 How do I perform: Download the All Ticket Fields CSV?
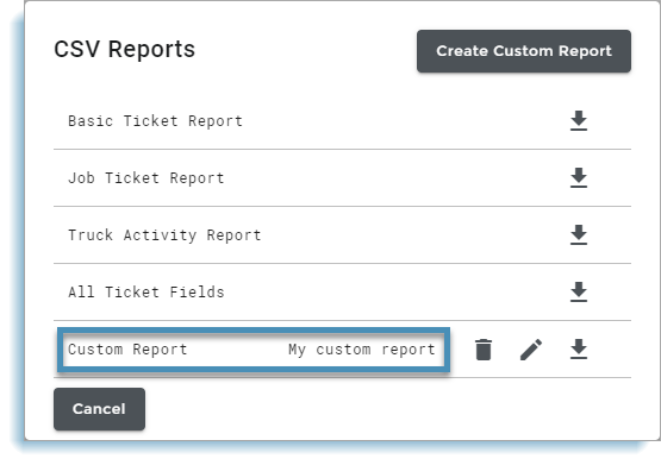coord(578,292)
